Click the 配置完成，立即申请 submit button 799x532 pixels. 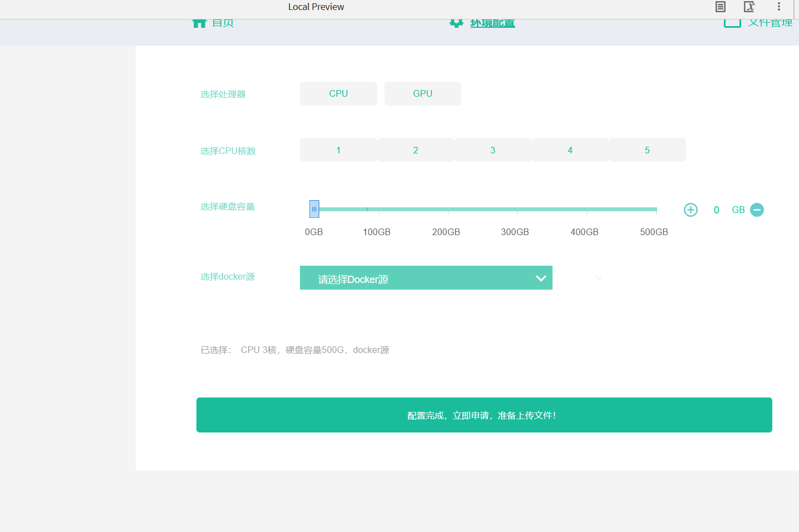click(484, 415)
